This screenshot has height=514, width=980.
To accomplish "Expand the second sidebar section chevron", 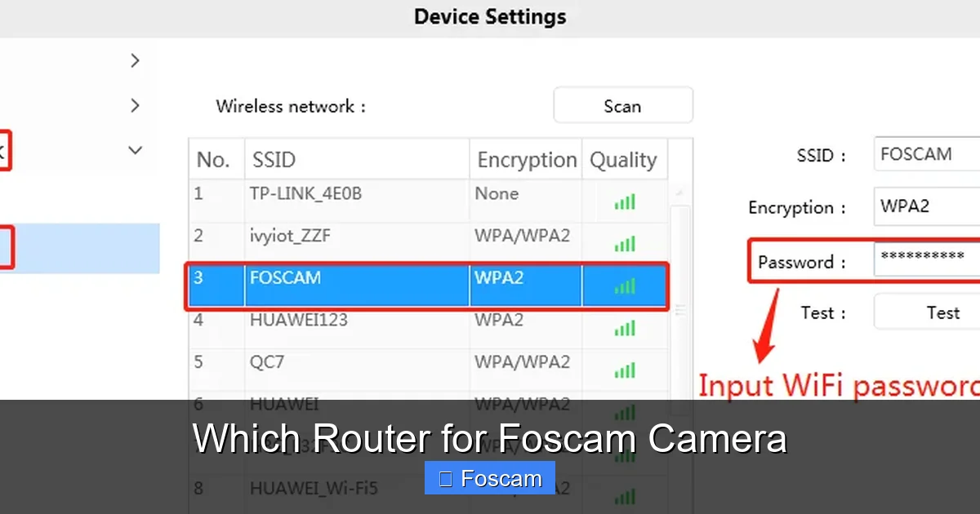I will pos(134,104).
